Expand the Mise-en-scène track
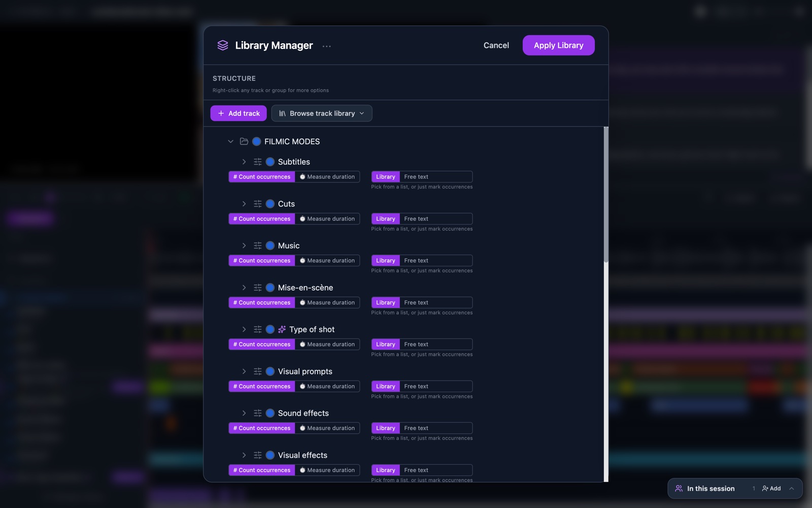 (x=244, y=288)
